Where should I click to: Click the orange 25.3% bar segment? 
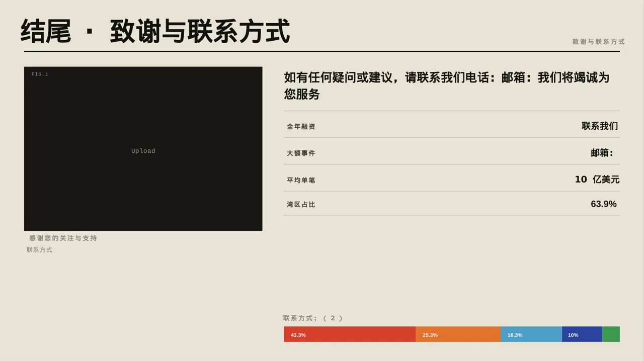(x=458, y=334)
